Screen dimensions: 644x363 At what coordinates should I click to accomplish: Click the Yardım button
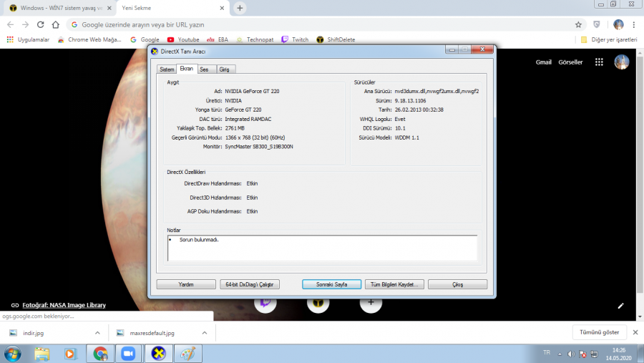pyautogui.click(x=186, y=284)
